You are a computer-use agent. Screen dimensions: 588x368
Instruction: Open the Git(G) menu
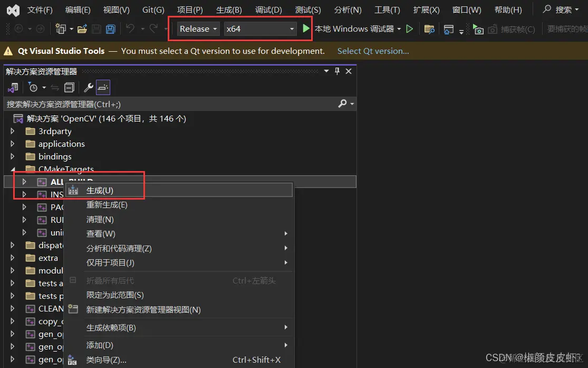153,10
